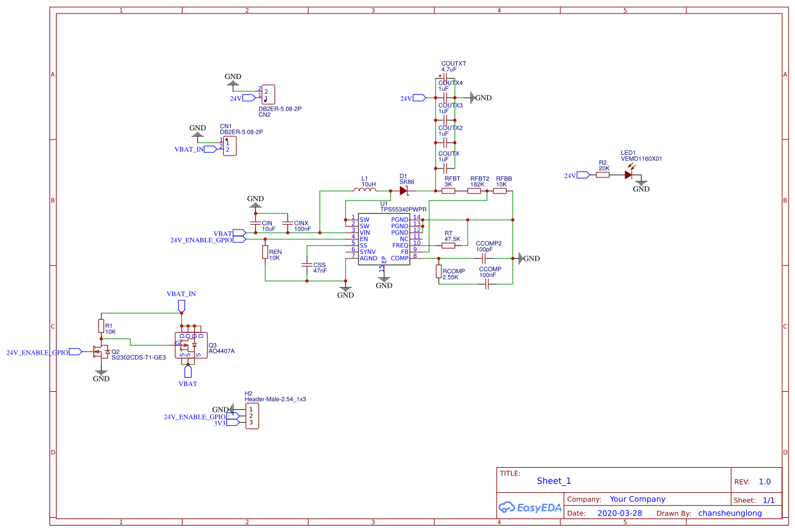Select the VBAT net port at U1 VIN
This screenshot has height=532, width=795.
(239, 233)
